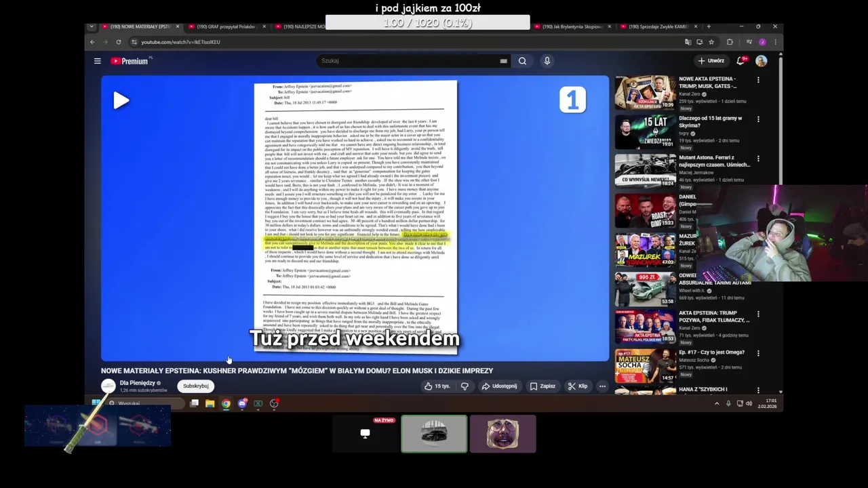Save the video with Zapisz button
The height and width of the screenshot is (488, 868).
point(542,386)
